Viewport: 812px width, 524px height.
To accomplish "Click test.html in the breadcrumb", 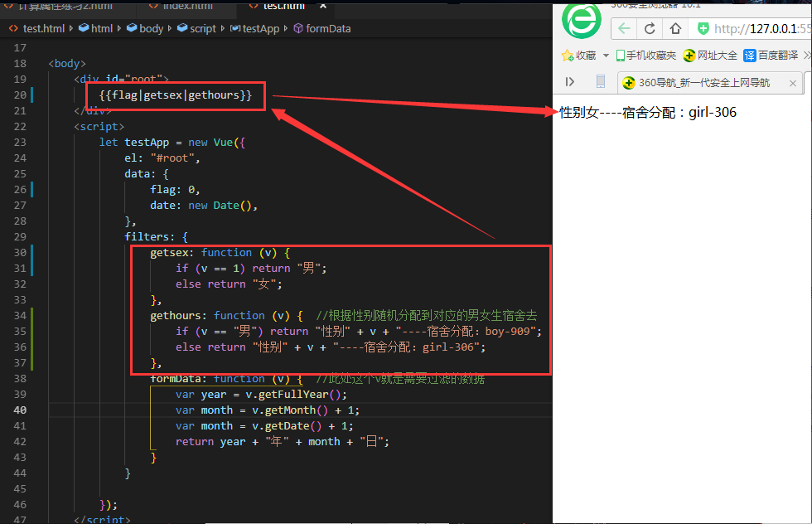I will point(43,28).
